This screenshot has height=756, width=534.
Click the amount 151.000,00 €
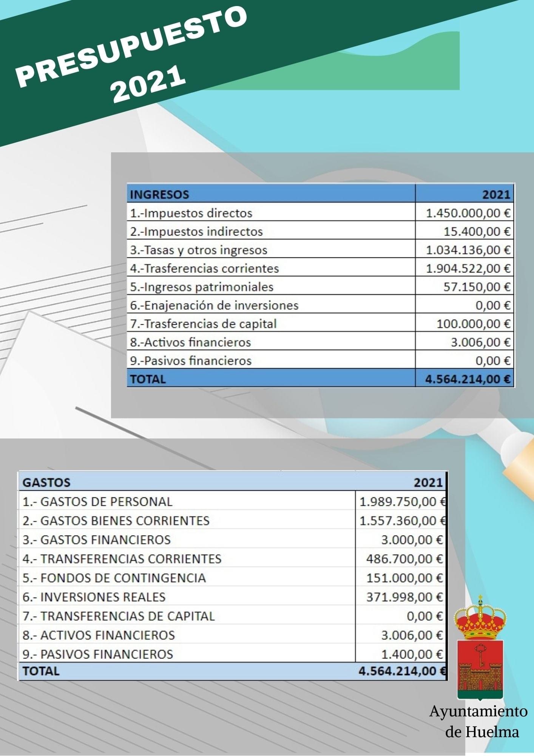tap(404, 578)
